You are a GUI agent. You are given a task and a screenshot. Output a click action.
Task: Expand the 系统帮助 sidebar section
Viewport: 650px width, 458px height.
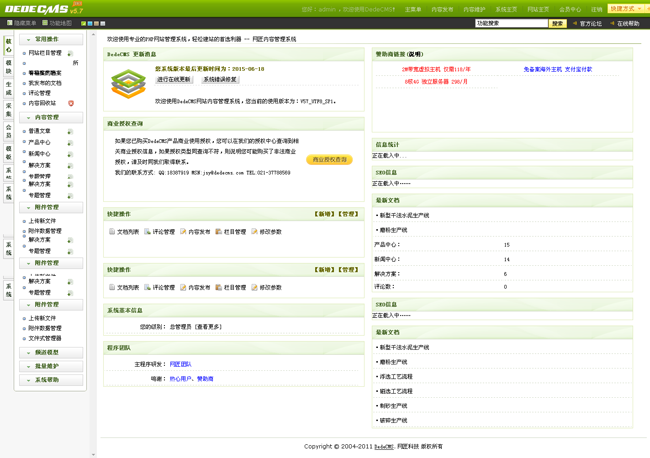[51, 380]
